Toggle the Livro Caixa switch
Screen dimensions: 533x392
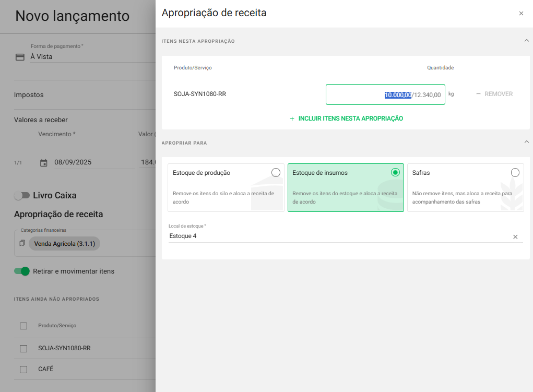22,196
